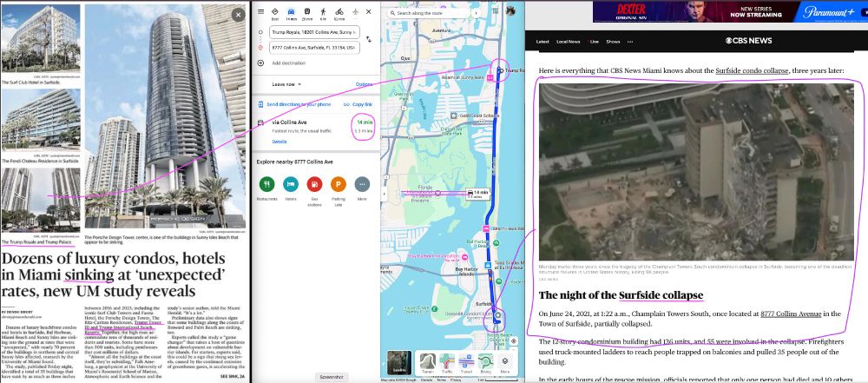This screenshot has height=383, width=868.
Task: Open Local News on CBS News
Action: pyautogui.click(x=569, y=42)
